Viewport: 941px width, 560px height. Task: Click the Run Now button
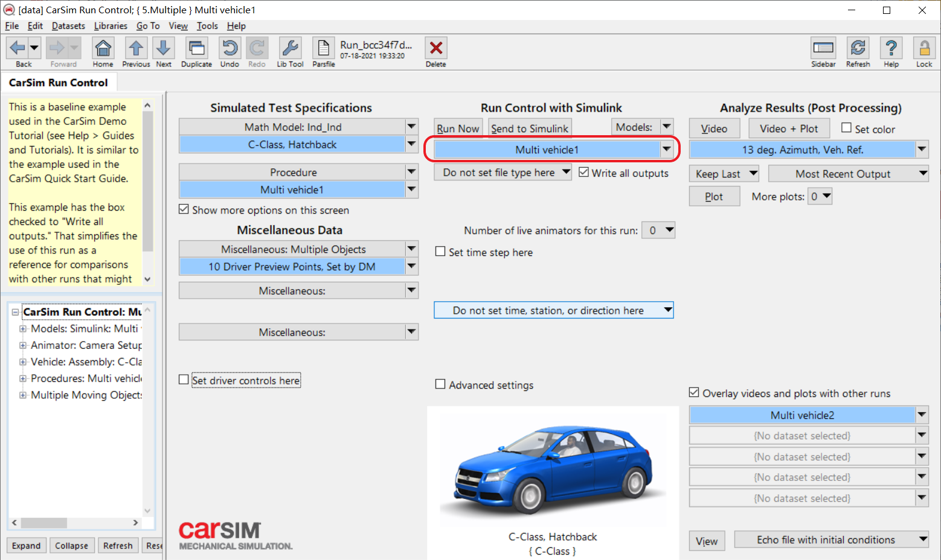click(x=458, y=128)
